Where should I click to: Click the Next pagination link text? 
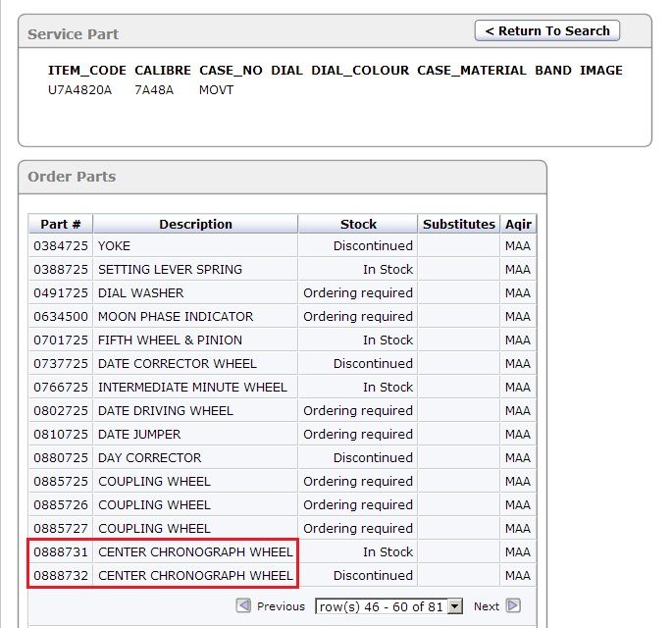[487, 606]
